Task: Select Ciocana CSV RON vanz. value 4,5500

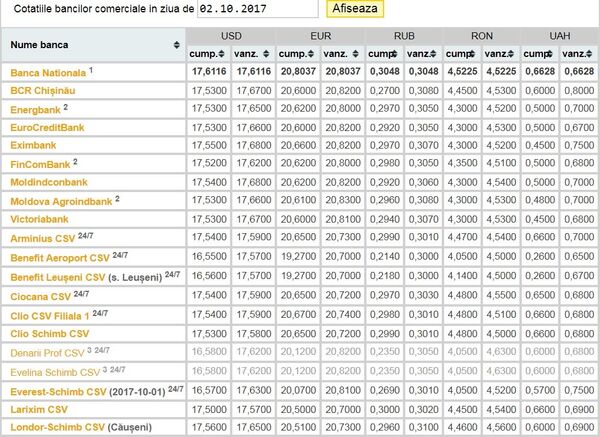Action: pyautogui.click(x=501, y=295)
